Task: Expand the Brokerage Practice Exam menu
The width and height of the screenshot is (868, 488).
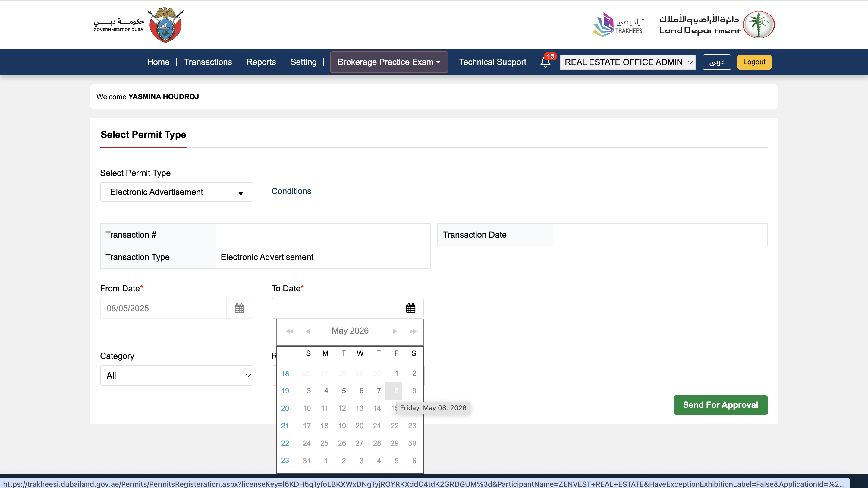Action: [389, 62]
